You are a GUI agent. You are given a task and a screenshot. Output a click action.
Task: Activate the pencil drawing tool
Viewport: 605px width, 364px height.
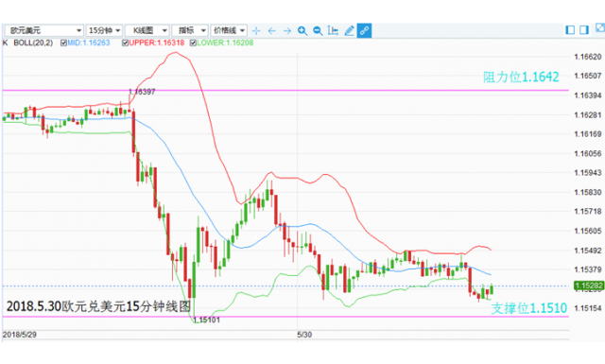[x=349, y=30]
